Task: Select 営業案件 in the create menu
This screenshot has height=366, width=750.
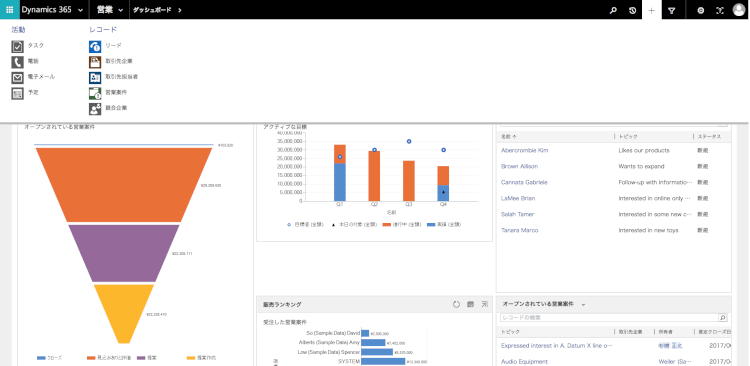Action: tap(116, 92)
